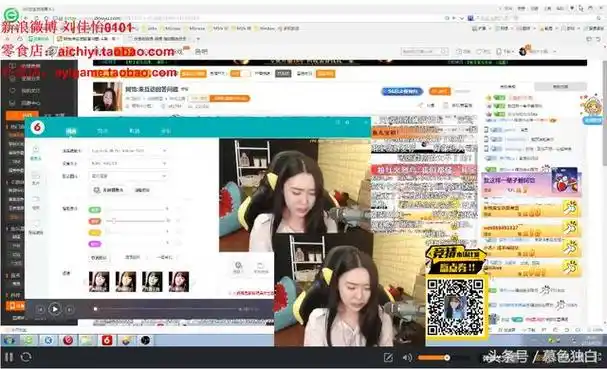
Task: Skip to next track beside play button
Action: pyautogui.click(x=69, y=310)
